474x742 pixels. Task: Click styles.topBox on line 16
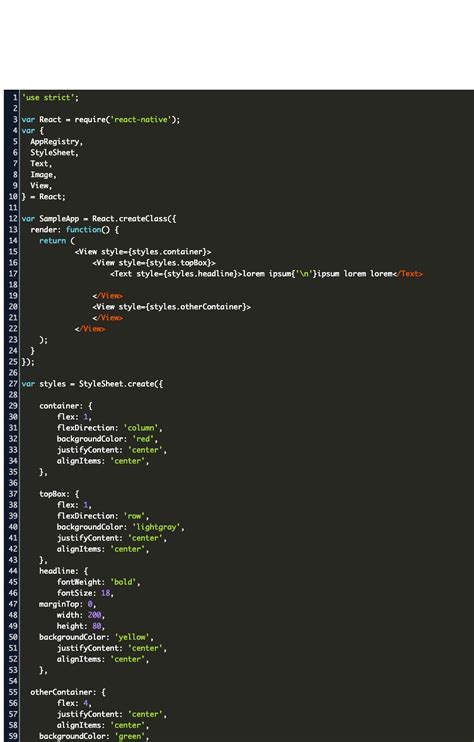[178, 263]
